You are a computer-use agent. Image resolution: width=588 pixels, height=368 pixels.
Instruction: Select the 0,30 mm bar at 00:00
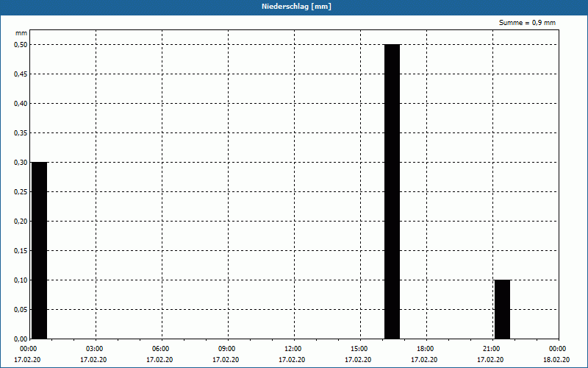click(40, 250)
